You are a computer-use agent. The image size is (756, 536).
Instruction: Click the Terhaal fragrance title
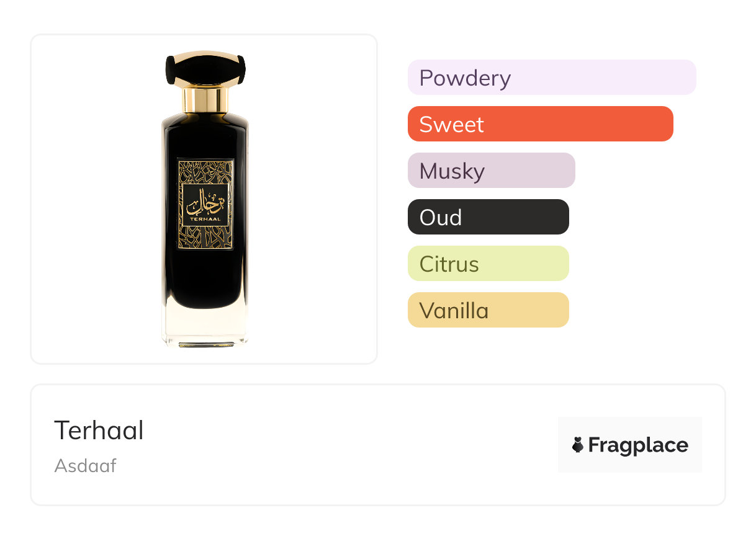(99, 431)
